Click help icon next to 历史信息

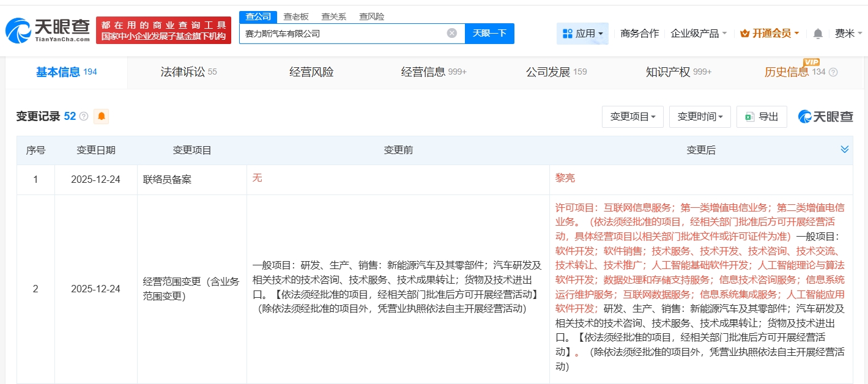click(833, 72)
